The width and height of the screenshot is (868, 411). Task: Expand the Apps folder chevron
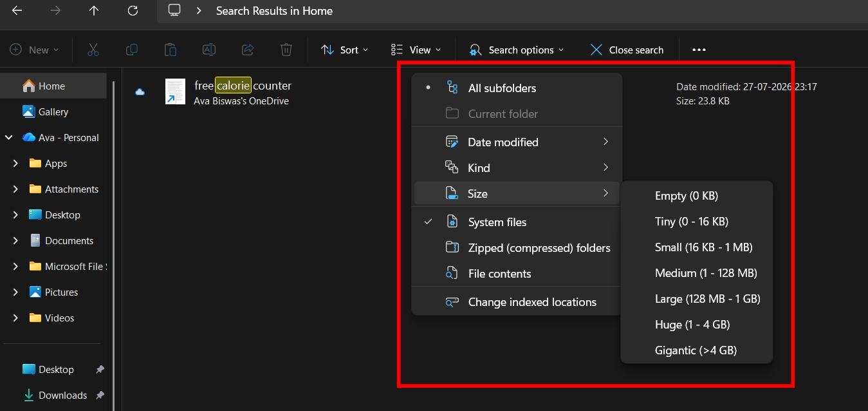click(15, 164)
